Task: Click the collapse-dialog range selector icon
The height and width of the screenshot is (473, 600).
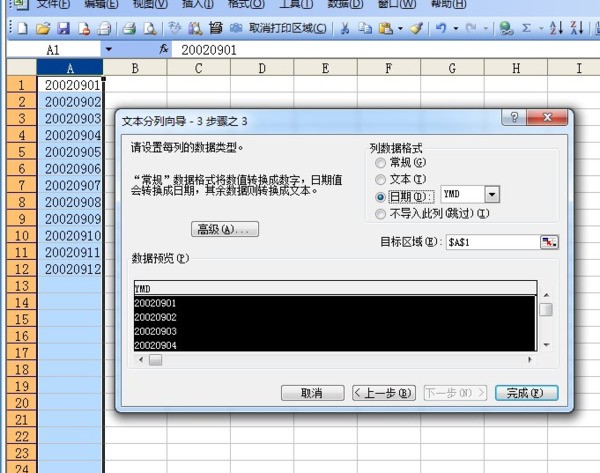Action: 549,242
